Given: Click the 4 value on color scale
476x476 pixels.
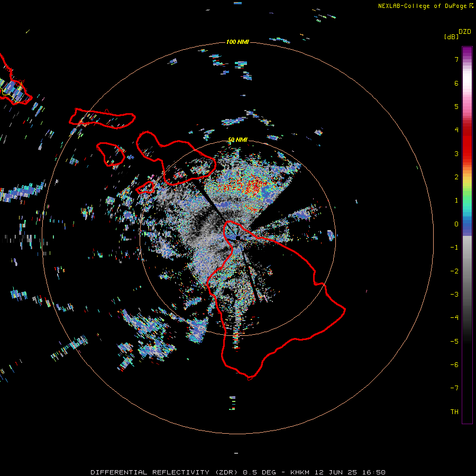Looking at the screenshot, I should [456, 130].
